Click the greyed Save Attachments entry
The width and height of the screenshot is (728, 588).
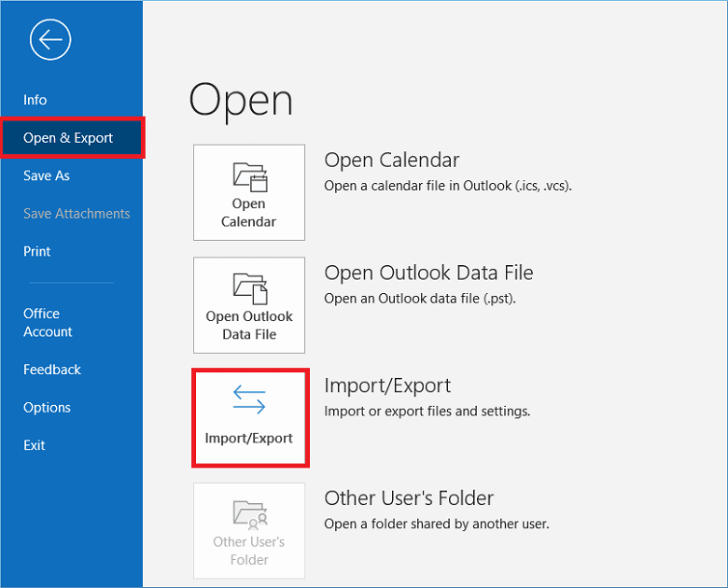coord(77,214)
